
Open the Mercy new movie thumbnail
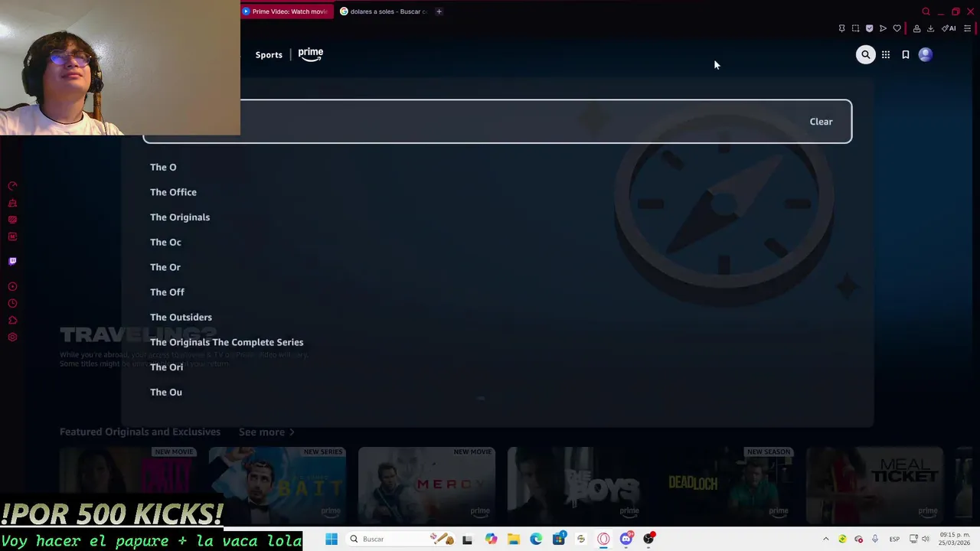point(426,485)
